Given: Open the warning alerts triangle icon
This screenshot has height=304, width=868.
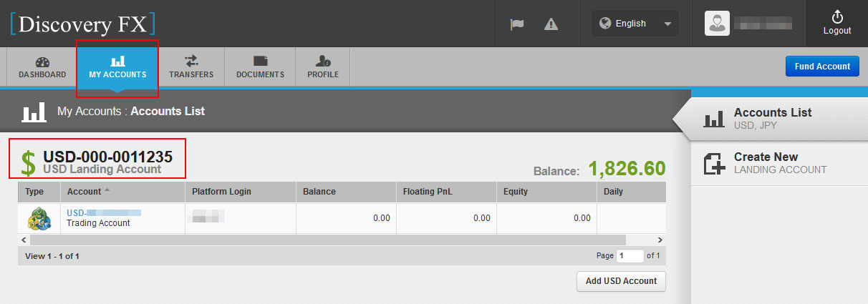Looking at the screenshot, I should pos(551,24).
